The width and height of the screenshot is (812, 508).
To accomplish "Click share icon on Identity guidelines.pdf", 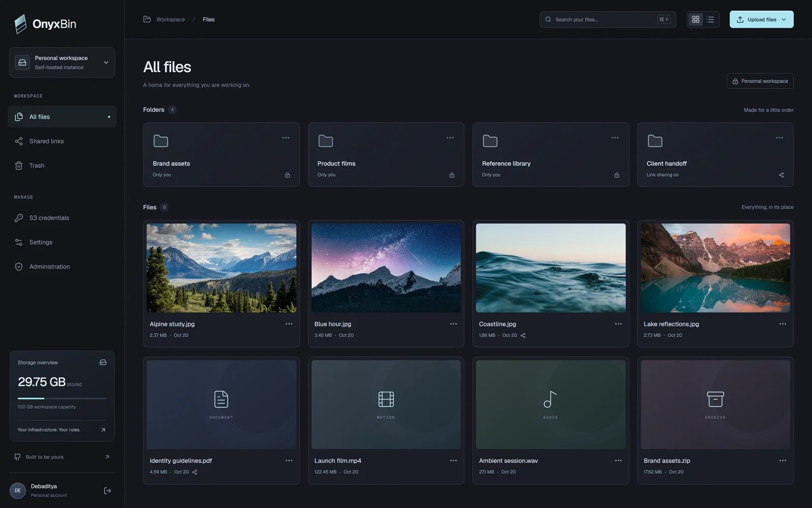I will click(x=195, y=472).
